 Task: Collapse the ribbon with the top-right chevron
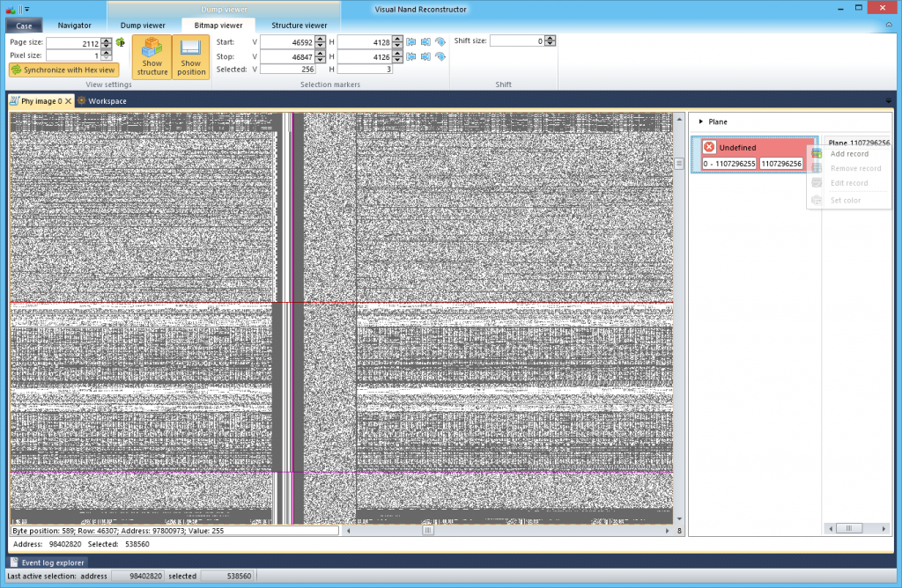(x=889, y=25)
